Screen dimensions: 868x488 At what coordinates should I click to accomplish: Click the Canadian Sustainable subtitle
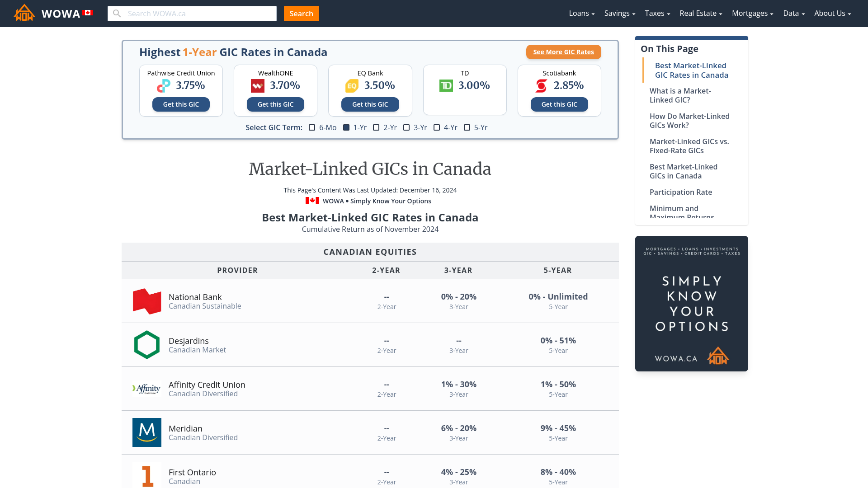[205, 306]
